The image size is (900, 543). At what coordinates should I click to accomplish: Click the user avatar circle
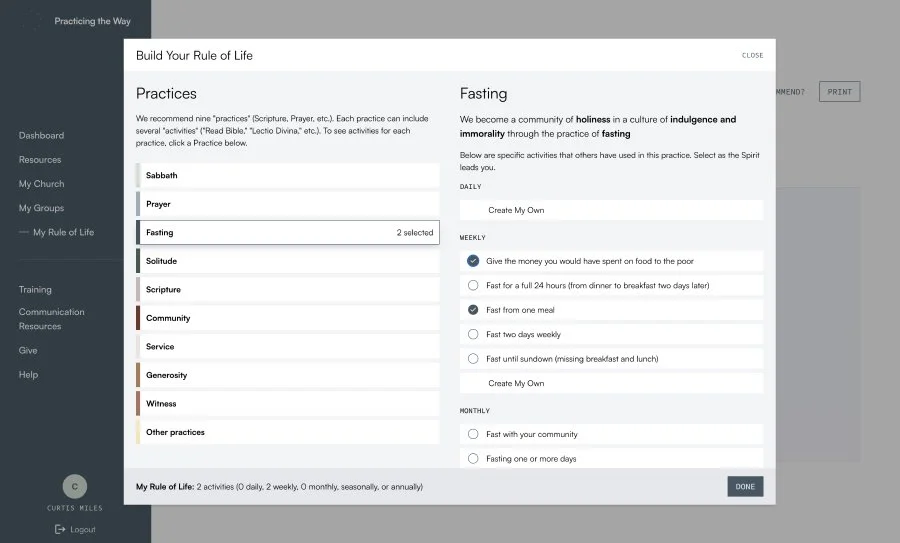click(x=74, y=487)
